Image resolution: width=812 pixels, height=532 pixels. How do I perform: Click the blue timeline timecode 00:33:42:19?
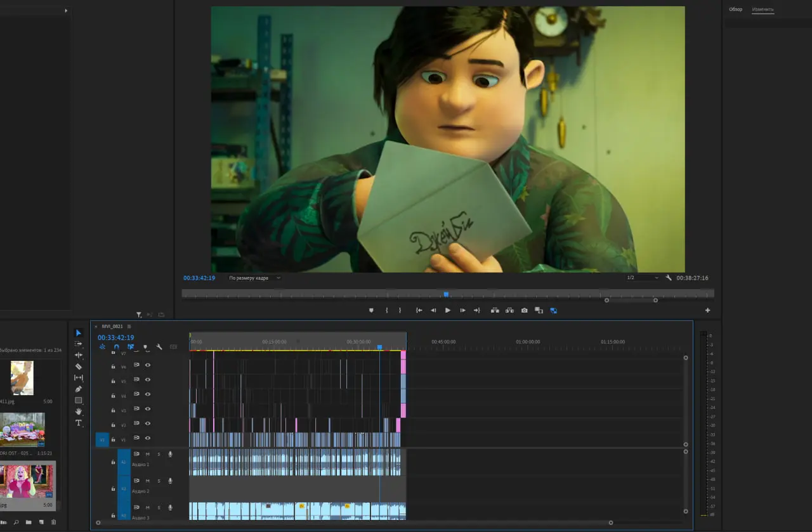coord(115,337)
